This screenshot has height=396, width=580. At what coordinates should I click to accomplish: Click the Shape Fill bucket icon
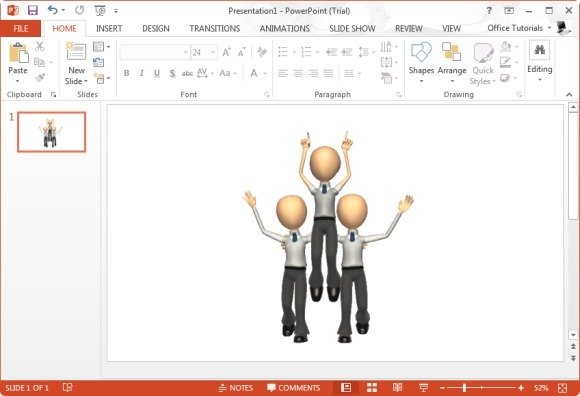(x=506, y=47)
